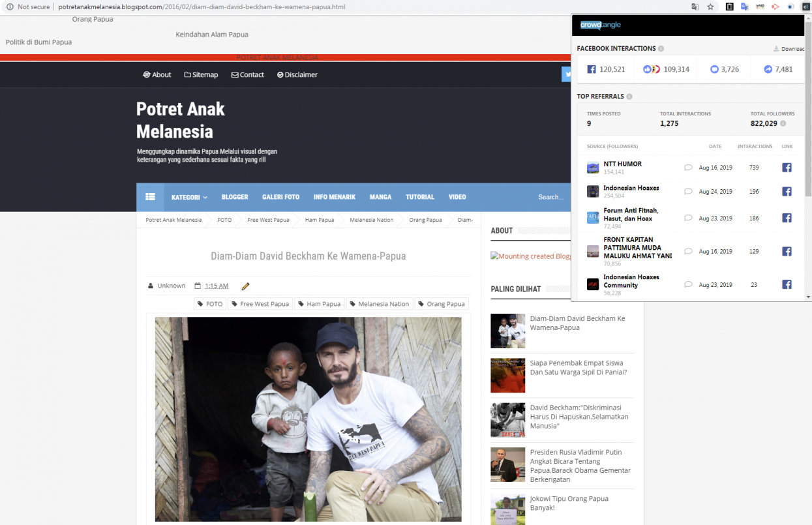Click the Facebook link icon for NTT HUMOR
This screenshot has width=812, height=525.
787,168
